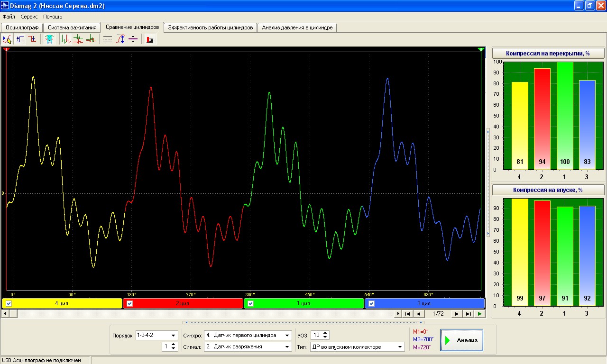Screen dimensions: 607x364
Task: Open the Тип sensor type dropdown
Action: [x=358, y=346]
